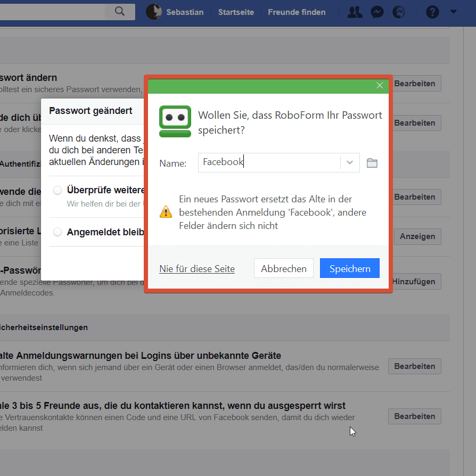
Task: Click the Facebook search magnifier icon
Action: (x=120, y=12)
